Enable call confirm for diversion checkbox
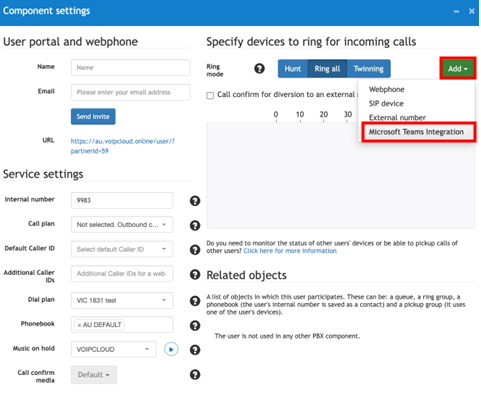 [210, 95]
